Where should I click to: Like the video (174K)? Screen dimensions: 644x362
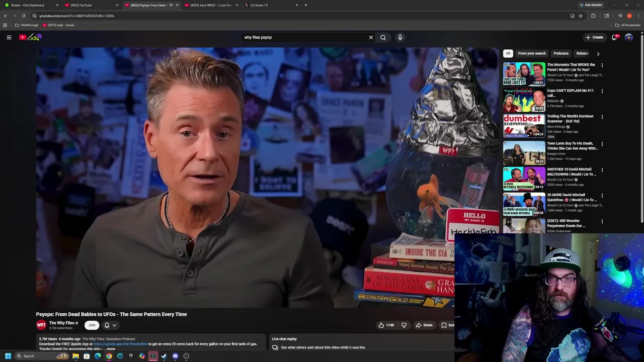[x=386, y=325]
